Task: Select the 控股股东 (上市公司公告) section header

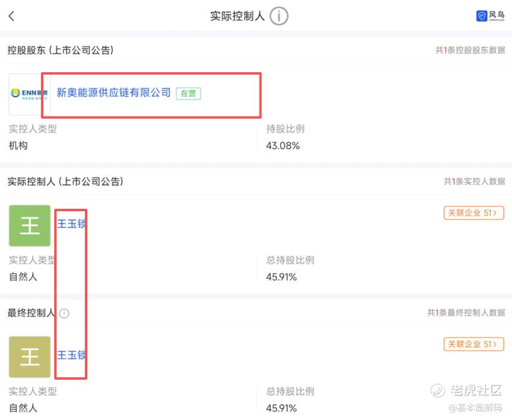Action: tap(60, 50)
